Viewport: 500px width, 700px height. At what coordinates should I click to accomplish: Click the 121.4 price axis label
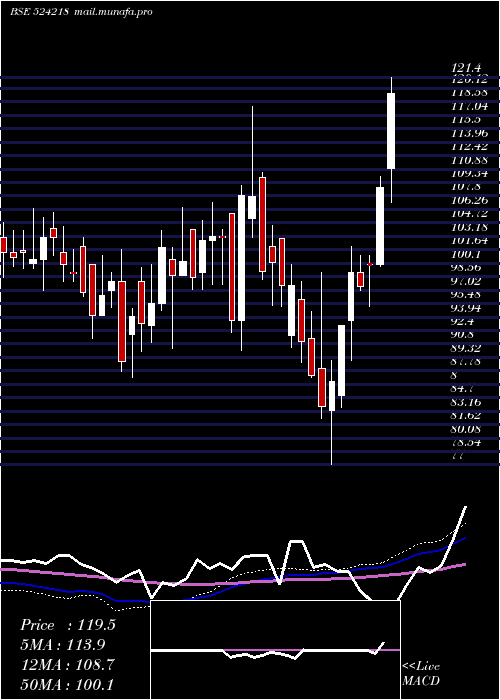466,68
